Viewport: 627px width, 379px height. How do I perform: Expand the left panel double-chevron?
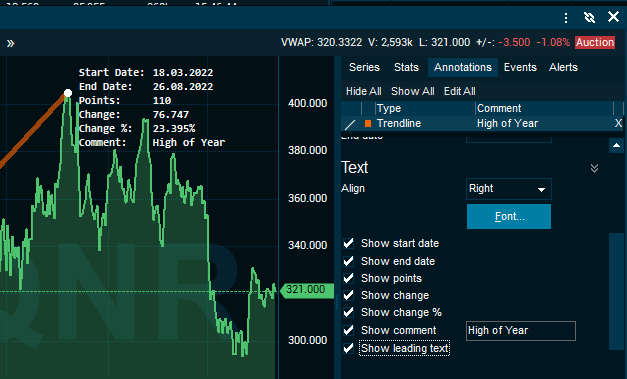(x=10, y=43)
